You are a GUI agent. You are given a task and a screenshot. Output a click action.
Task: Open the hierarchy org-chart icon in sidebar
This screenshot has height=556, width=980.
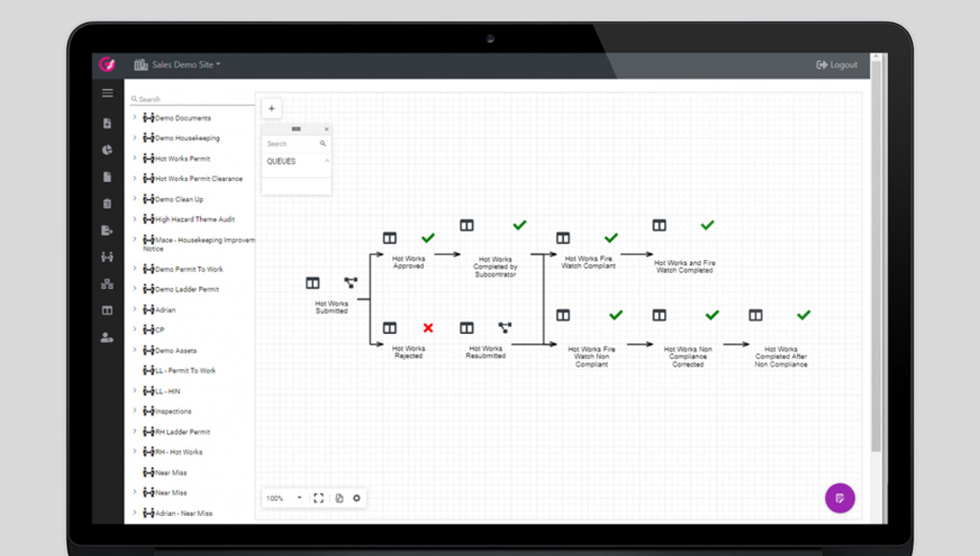coord(107,283)
